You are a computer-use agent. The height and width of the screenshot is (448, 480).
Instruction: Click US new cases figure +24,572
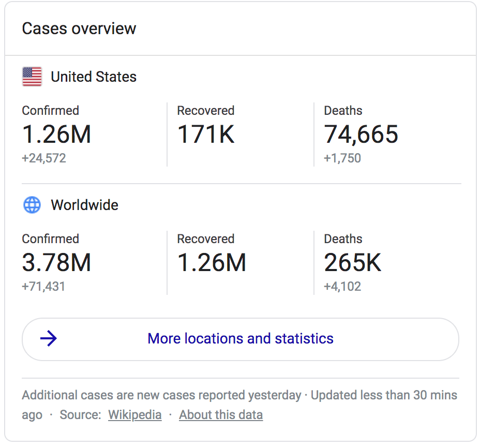[44, 158]
